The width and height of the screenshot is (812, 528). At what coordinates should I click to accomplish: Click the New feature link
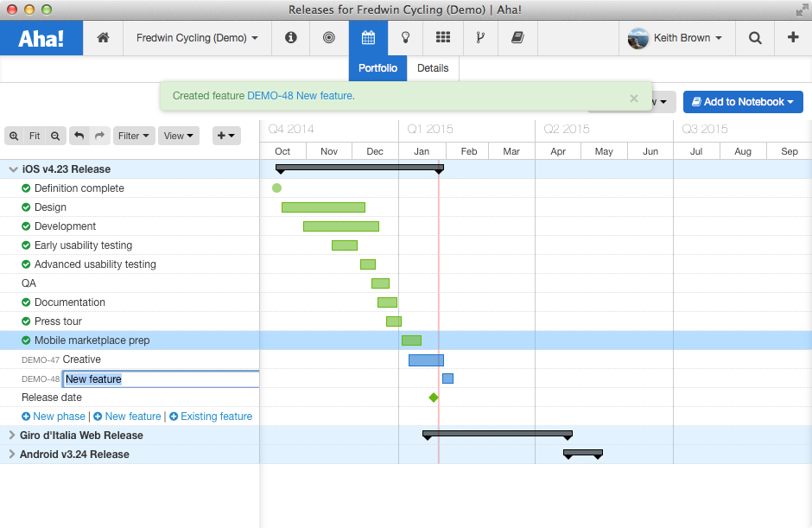tap(133, 417)
